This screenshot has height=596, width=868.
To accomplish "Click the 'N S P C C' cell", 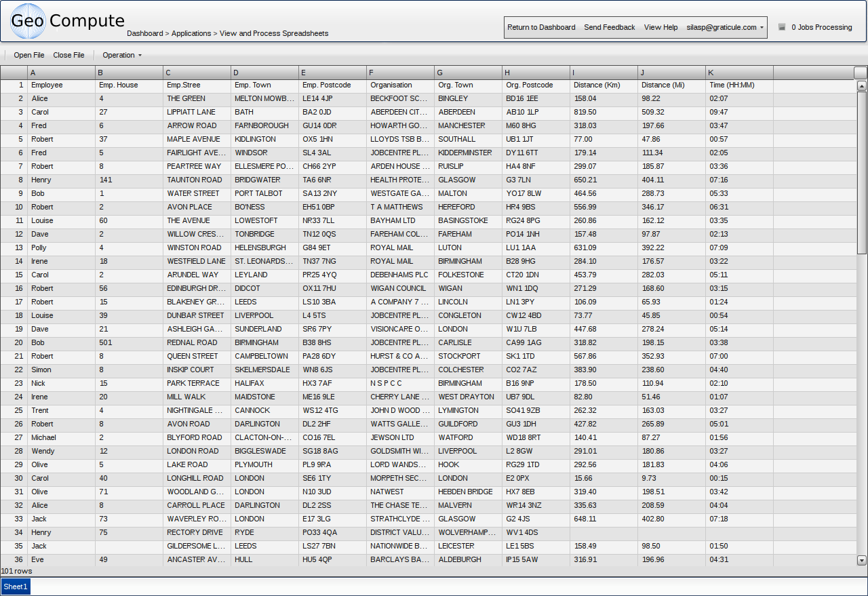I will pos(401,383).
